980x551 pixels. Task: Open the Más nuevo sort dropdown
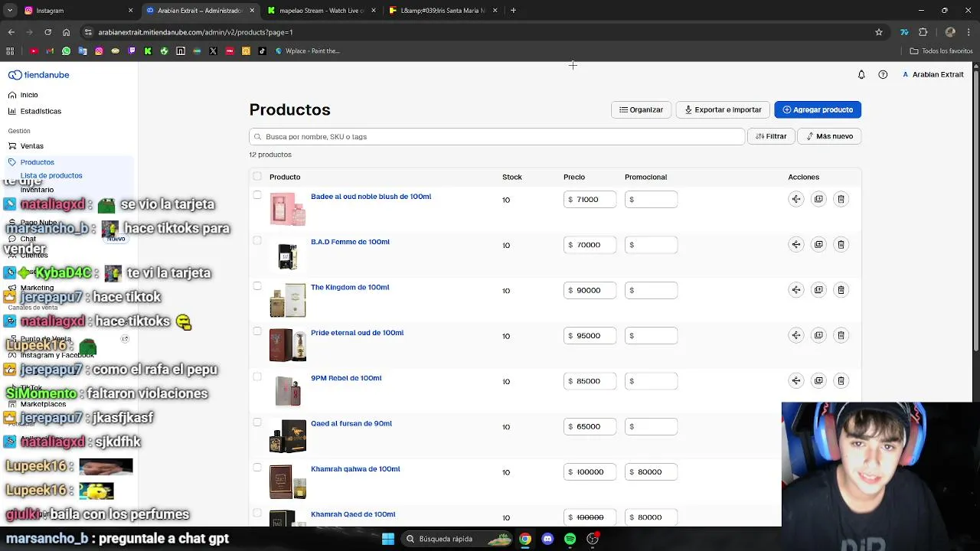click(x=829, y=136)
